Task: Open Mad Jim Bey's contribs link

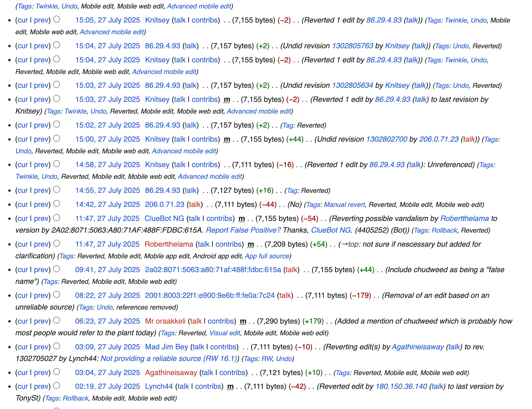Action: [223, 347]
